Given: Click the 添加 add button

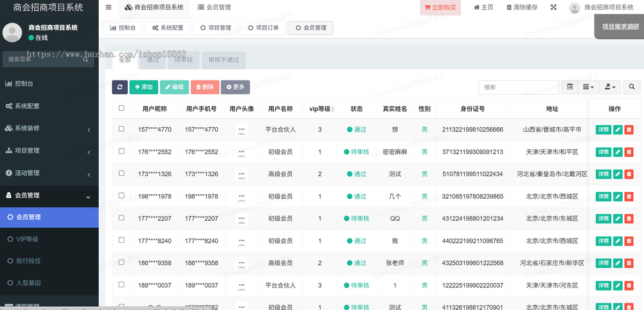Looking at the screenshot, I should coord(143,87).
